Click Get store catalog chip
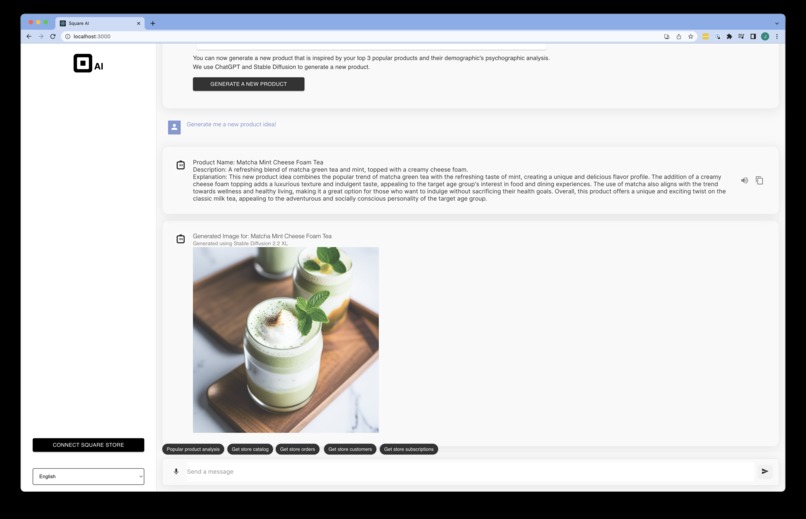Screen dimensions: 806x519 pos(250,449)
